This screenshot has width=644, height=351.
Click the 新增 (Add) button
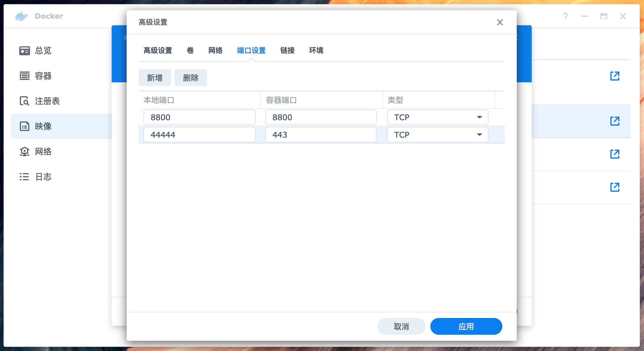pos(155,78)
